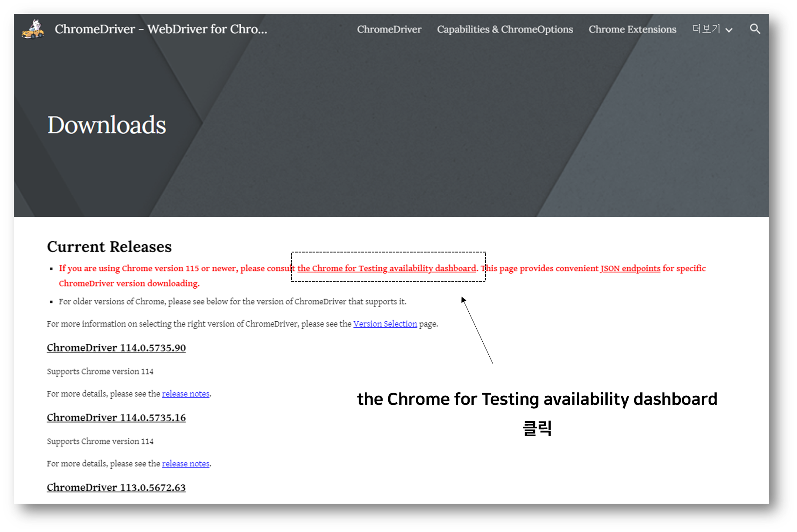Open ChromeDriver 114.0.5735.16 release link
Viewport: 797px width, 532px height.
tap(116, 418)
